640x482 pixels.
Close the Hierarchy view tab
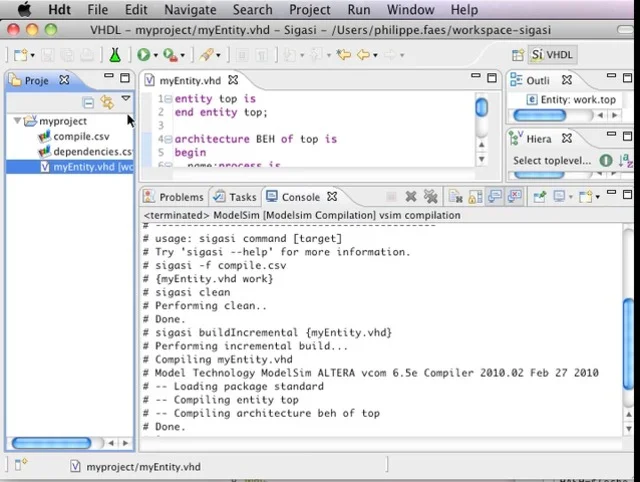[567, 139]
